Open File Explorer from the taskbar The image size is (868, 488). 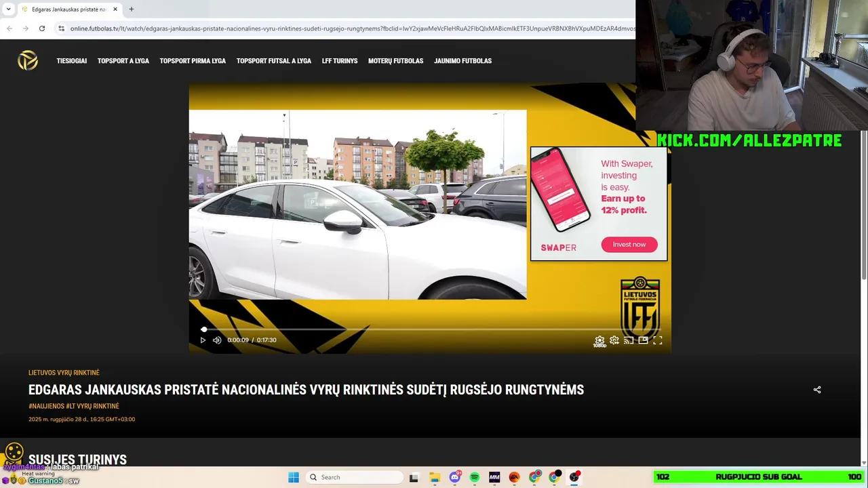(435, 477)
